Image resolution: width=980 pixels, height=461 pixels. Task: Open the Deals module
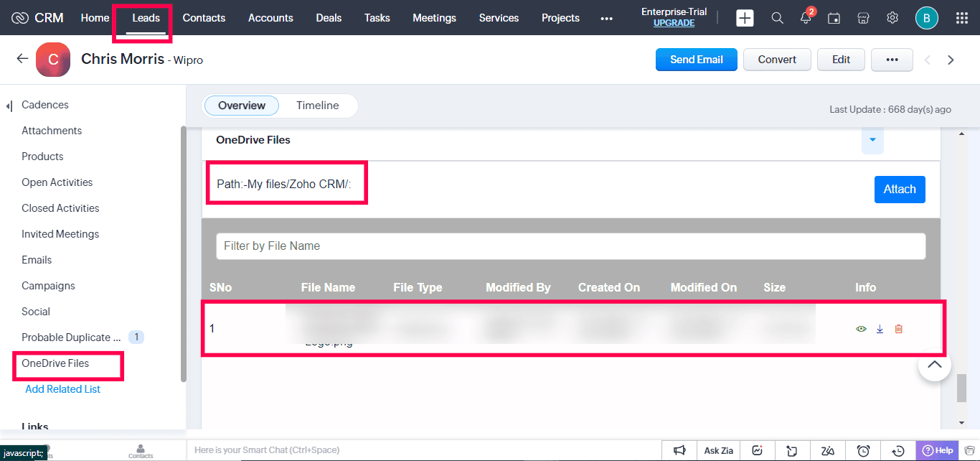click(x=329, y=18)
